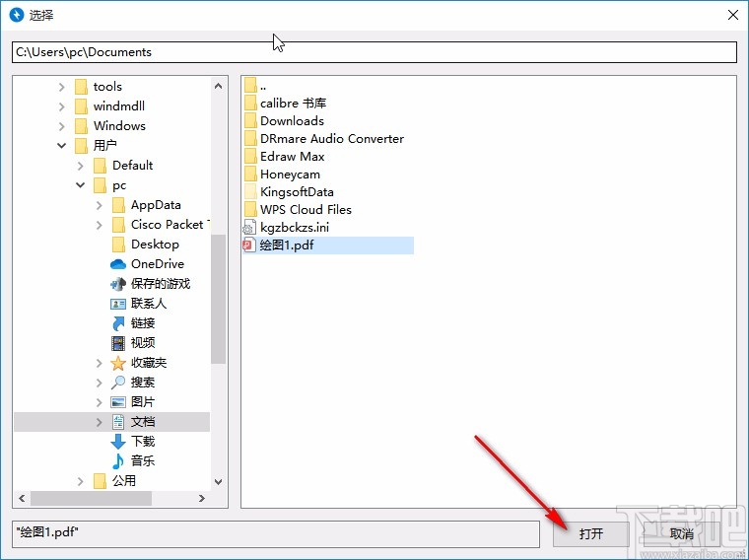Select the Downloads folder in file list
Image resolution: width=749 pixels, height=560 pixels.
click(292, 121)
